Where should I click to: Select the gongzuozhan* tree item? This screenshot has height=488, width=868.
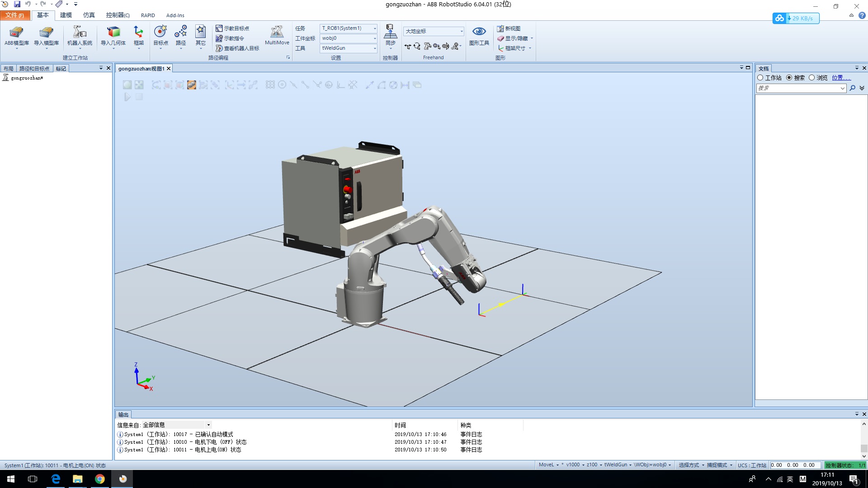tap(27, 78)
